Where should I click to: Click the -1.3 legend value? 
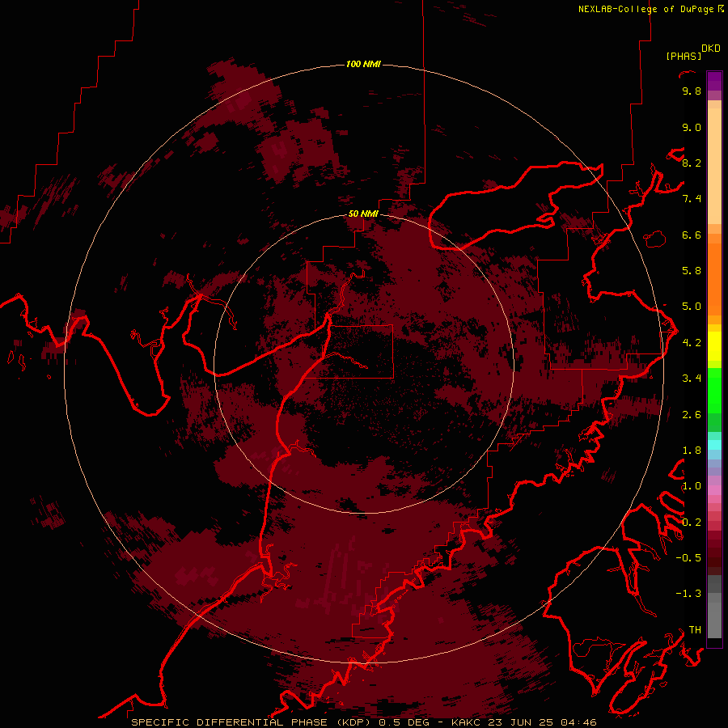tap(688, 594)
